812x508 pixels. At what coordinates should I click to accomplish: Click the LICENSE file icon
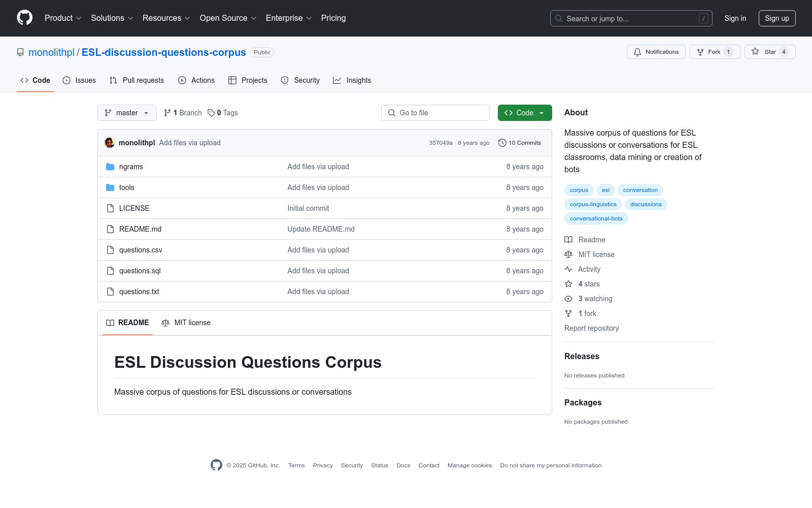tap(110, 208)
